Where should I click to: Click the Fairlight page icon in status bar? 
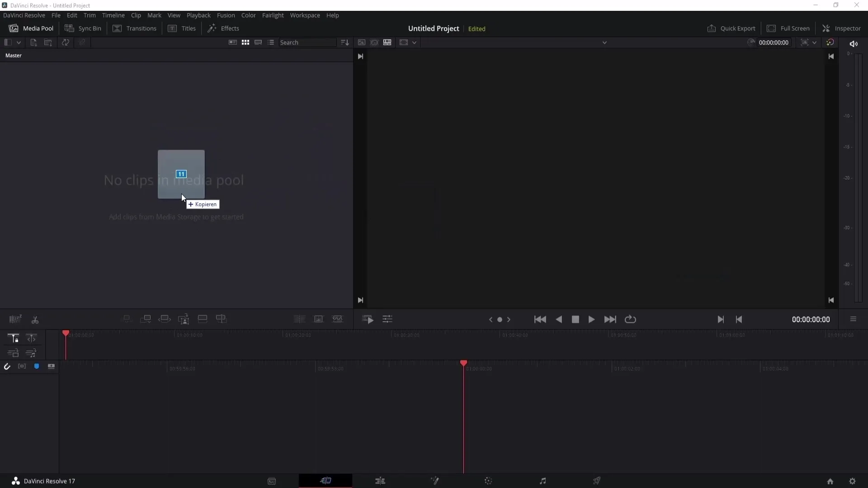pyautogui.click(x=543, y=481)
